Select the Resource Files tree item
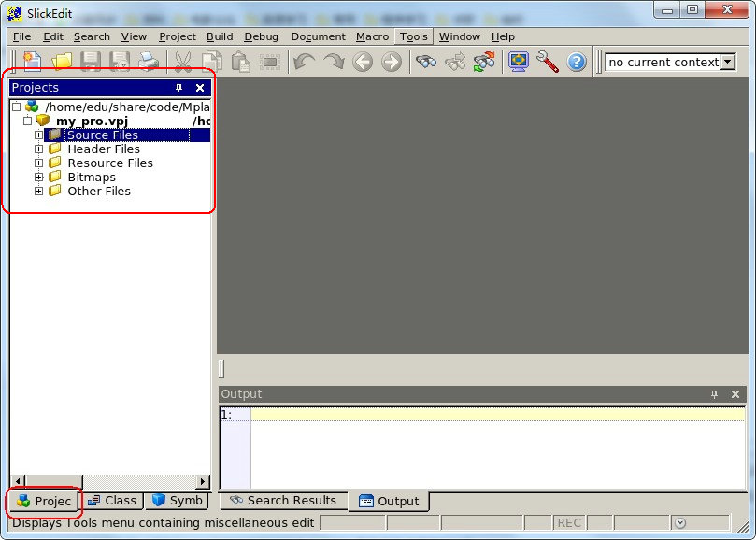 (110, 163)
